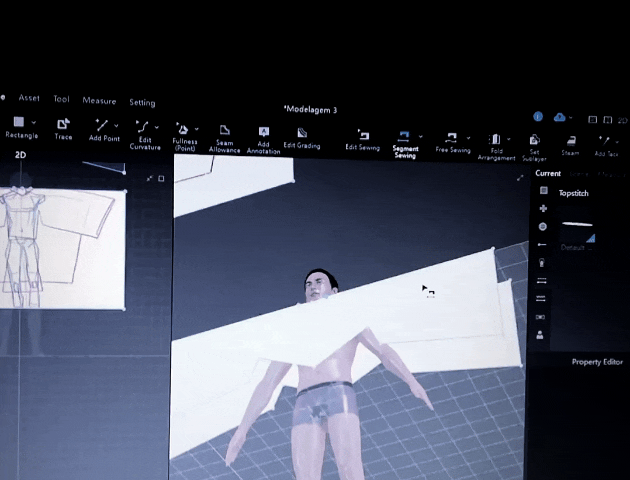Activate the Steam tool
Screen dimensions: 630x480
pos(571,145)
